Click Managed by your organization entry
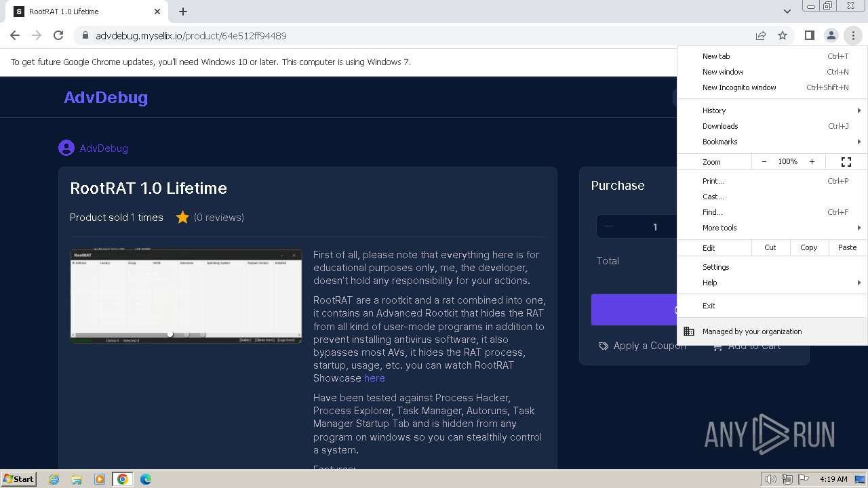 pyautogui.click(x=772, y=331)
